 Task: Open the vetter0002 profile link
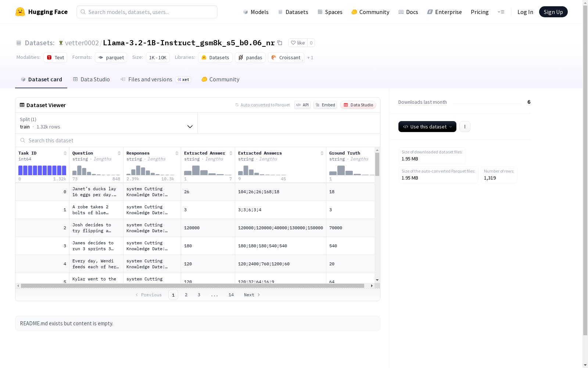tap(82, 43)
